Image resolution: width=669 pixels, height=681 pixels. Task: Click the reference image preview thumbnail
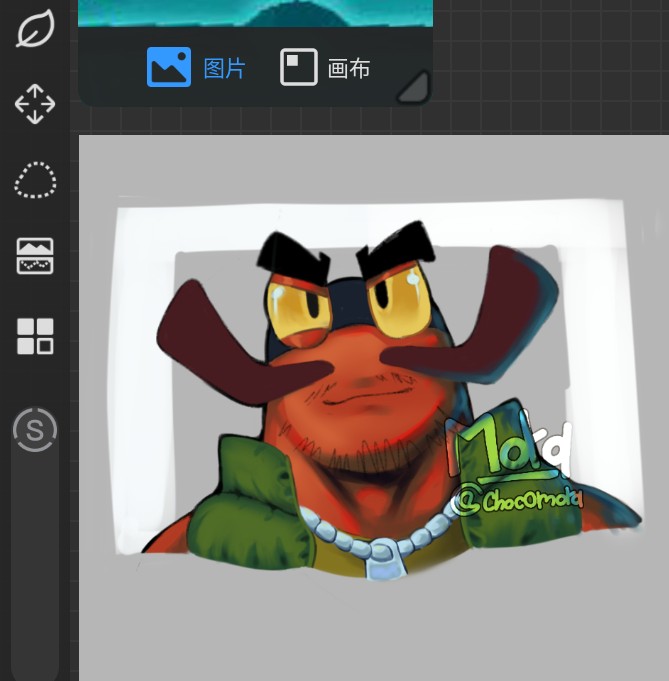coord(255,13)
